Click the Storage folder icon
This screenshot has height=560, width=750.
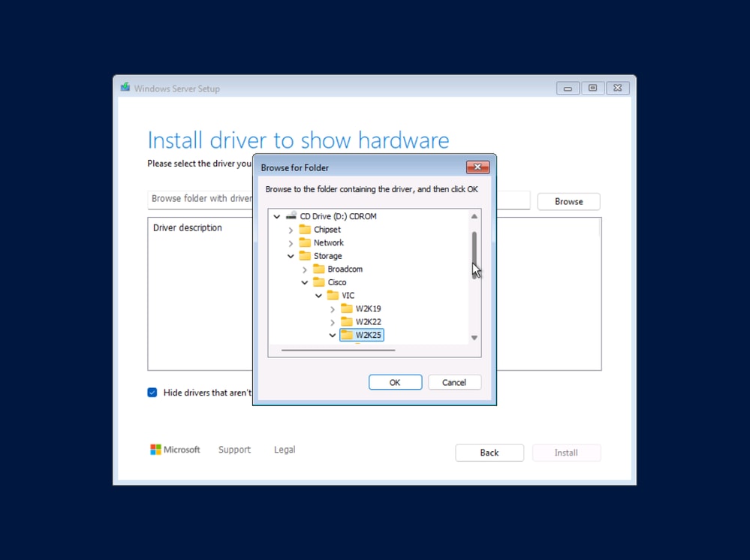click(305, 255)
